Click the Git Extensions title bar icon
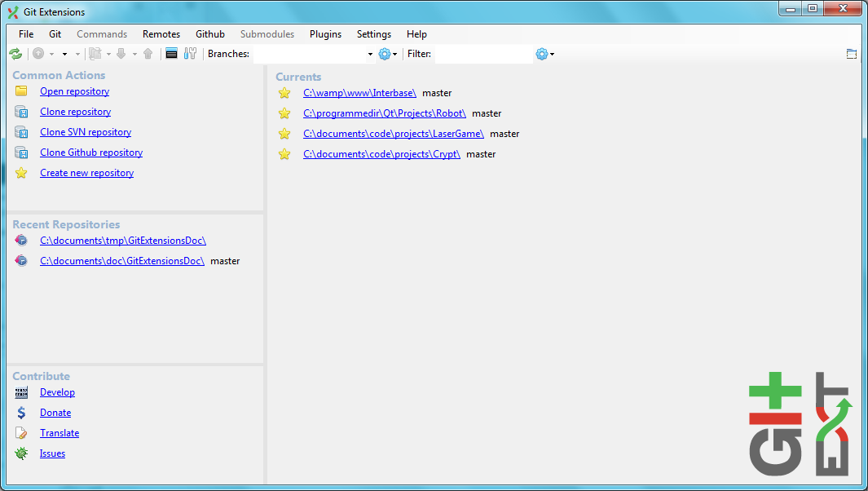 13,12
